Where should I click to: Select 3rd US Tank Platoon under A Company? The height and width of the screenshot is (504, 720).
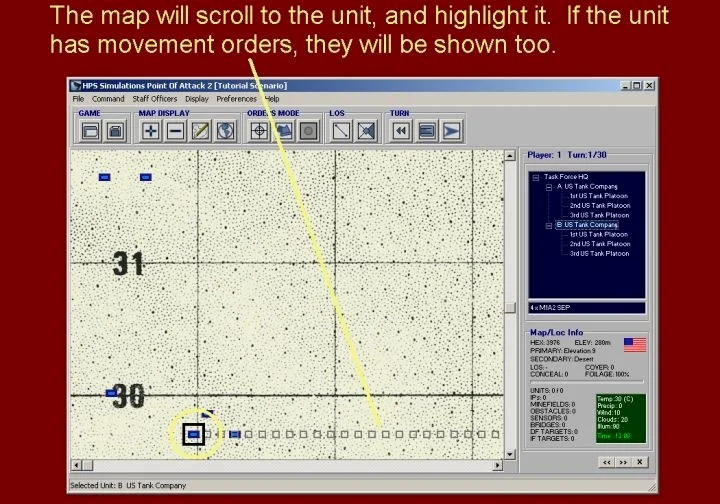pyautogui.click(x=599, y=215)
